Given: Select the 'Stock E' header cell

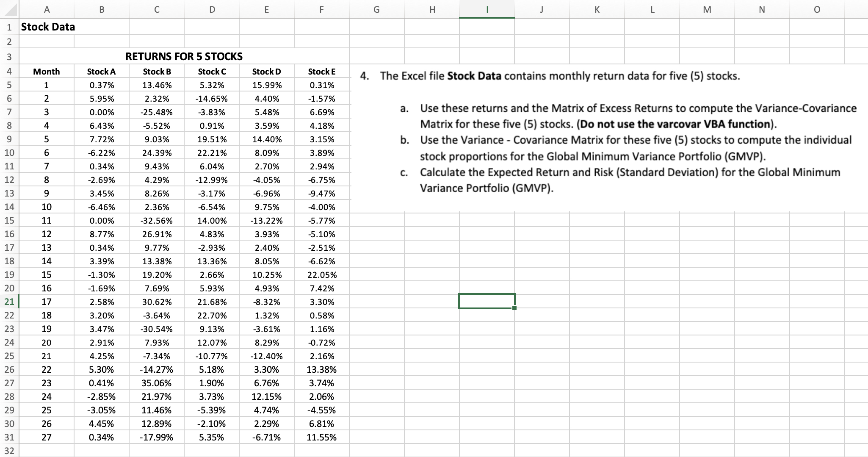Looking at the screenshot, I should coord(321,71).
